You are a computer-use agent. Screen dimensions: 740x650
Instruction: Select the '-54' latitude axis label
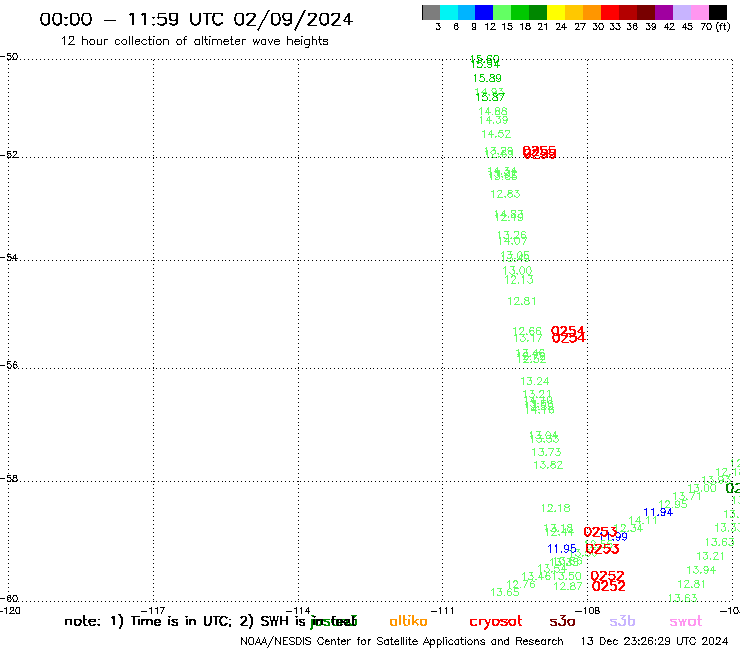9,257
